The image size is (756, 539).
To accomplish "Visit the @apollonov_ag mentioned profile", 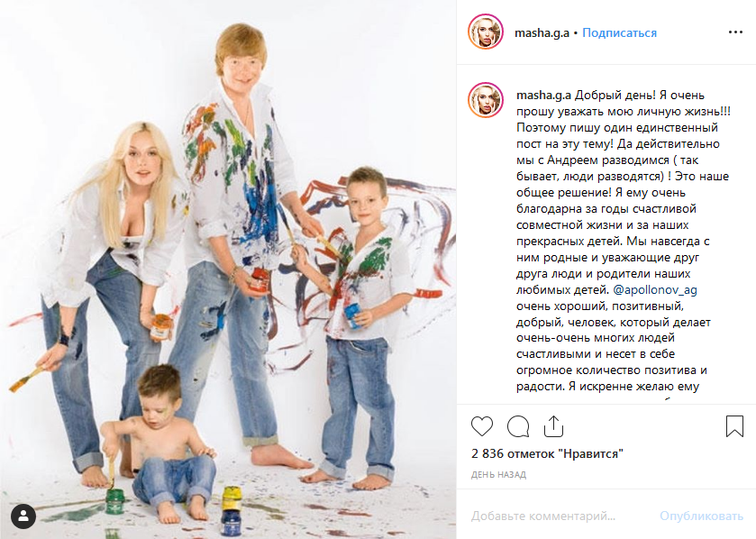I will click(x=655, y=289).
